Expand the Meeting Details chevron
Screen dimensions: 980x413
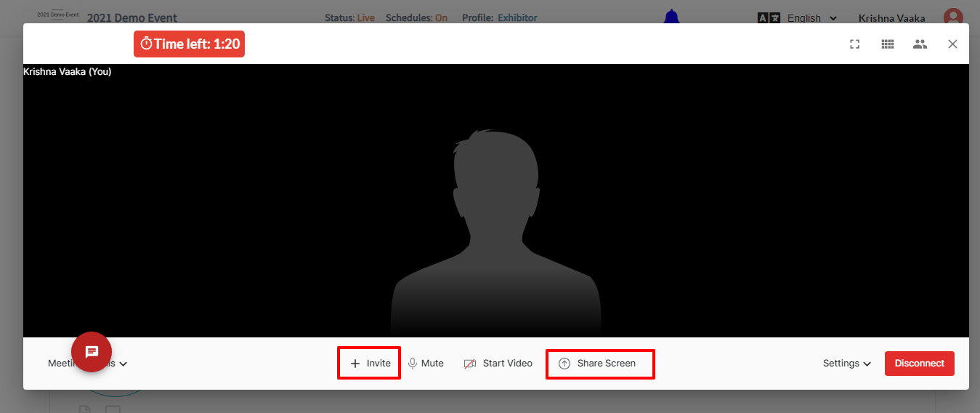click(x=123, y=364)
